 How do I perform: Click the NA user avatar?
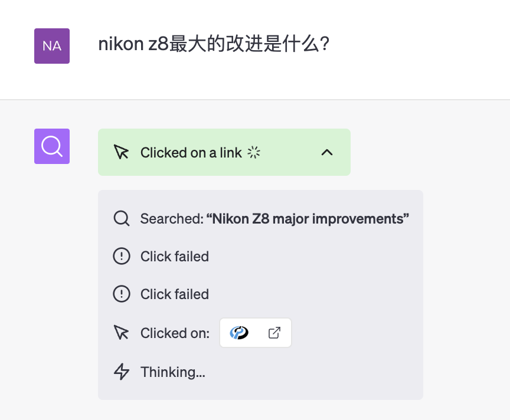(x=52, y=46)
